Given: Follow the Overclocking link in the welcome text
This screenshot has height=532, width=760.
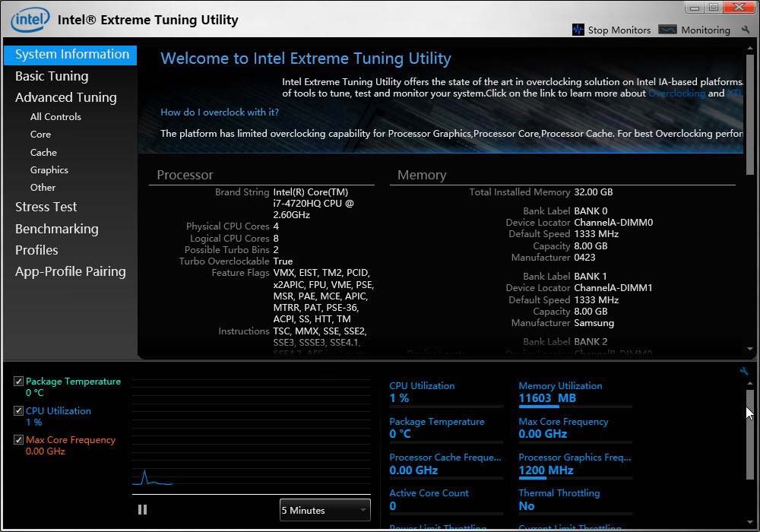Looking at the screenshot, I should click(676, 93).
